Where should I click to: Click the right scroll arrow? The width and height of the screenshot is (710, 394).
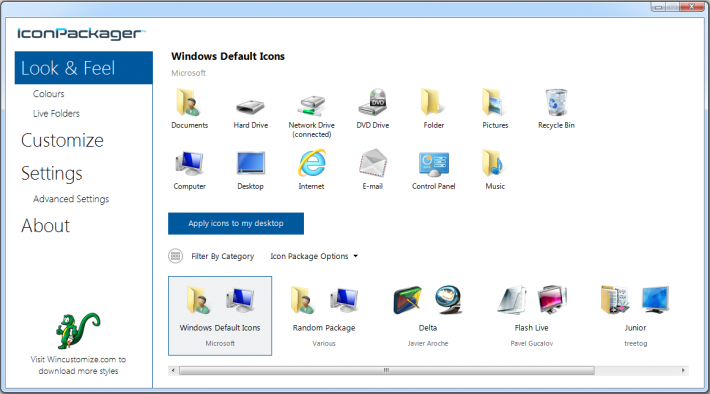683,370
